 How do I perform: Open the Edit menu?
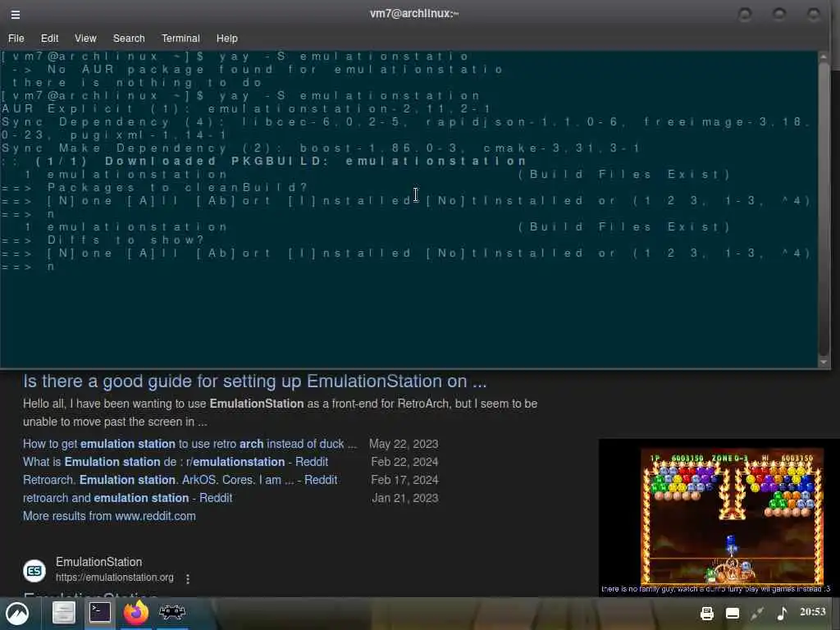pos(49,38)
